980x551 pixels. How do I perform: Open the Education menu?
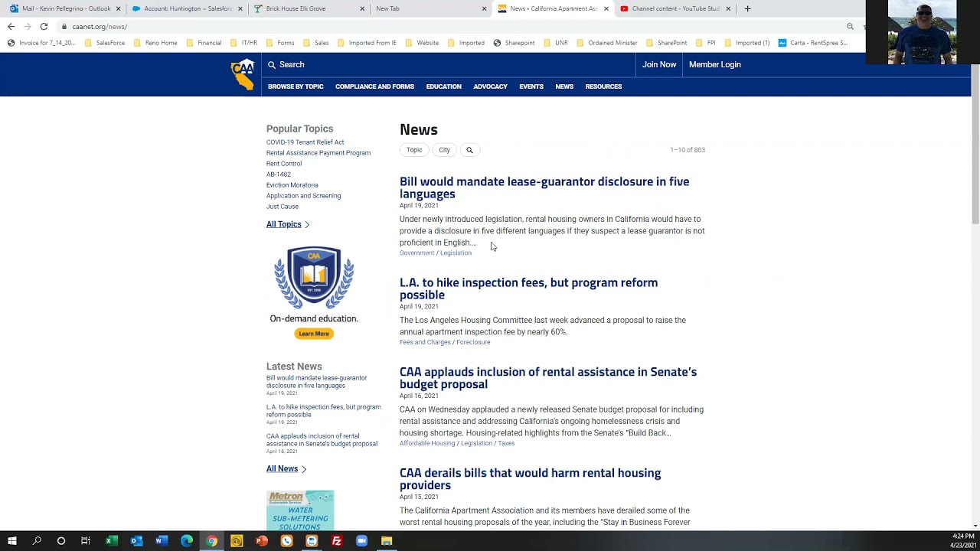(443, 86)
